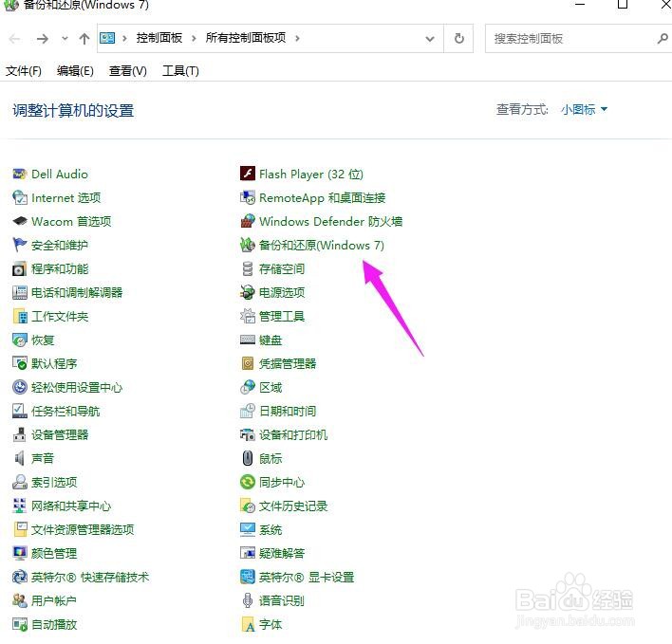Image resolution: width=672 pixels, height=644 pixels.
Task: Open the 编辑(E) menu
Action: [75, 71]
